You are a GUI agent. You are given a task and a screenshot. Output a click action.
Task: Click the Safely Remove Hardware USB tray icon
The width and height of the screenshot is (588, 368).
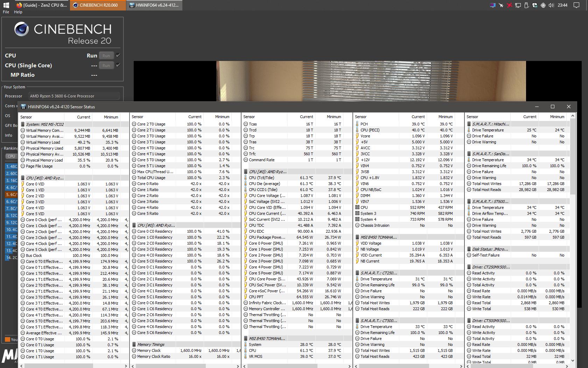pos(526,5)
